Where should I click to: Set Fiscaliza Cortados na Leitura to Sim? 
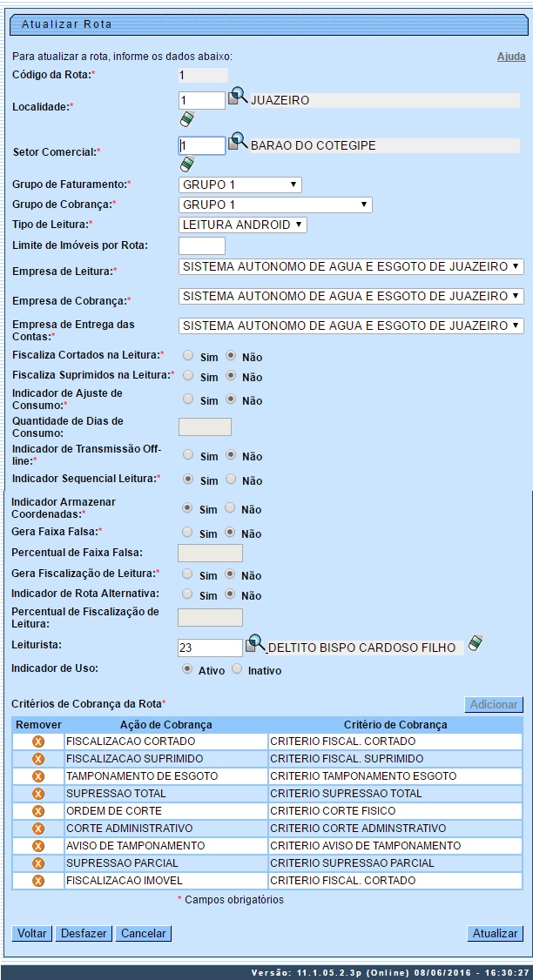pos(187,355)
